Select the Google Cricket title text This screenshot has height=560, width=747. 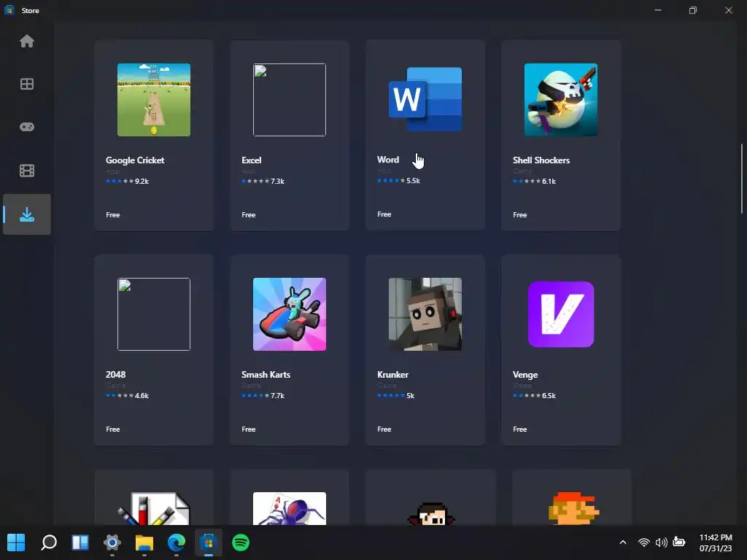point(135,160)
